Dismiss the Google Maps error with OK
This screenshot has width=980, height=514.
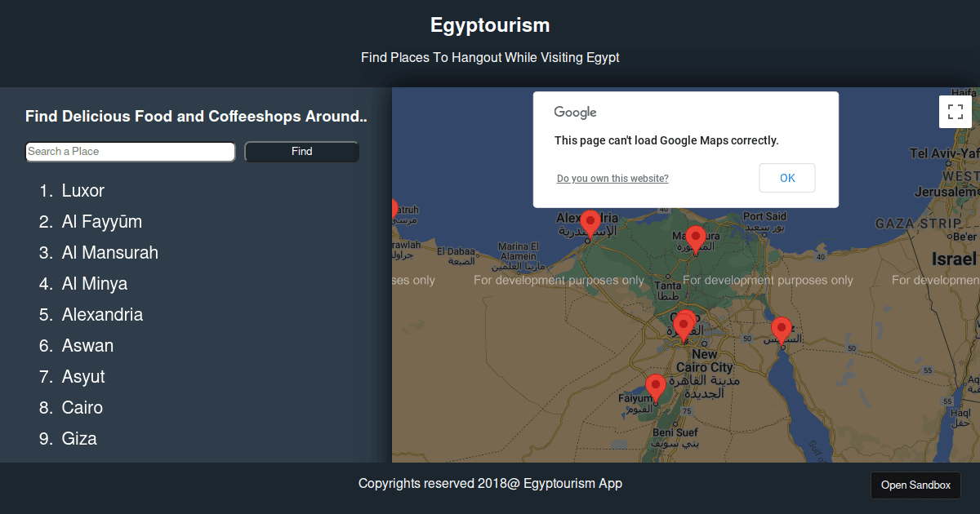(x=786, y=178)
